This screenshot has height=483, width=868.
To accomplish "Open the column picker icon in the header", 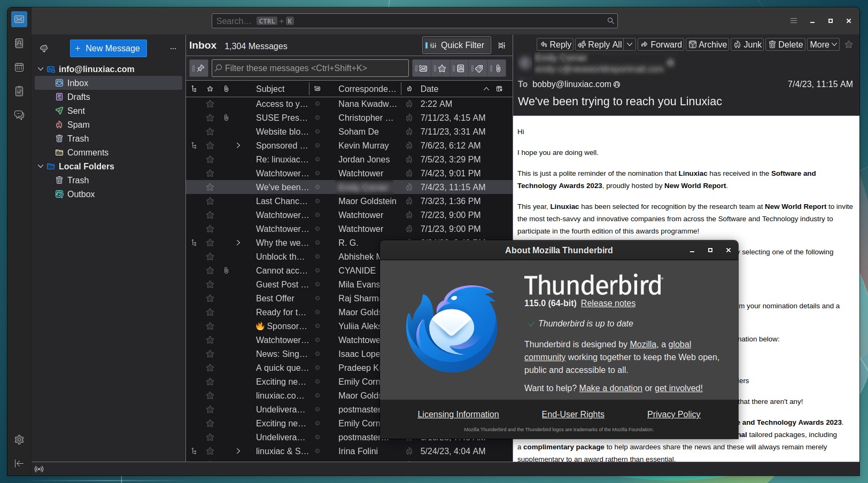I will [x=499, y=89].
